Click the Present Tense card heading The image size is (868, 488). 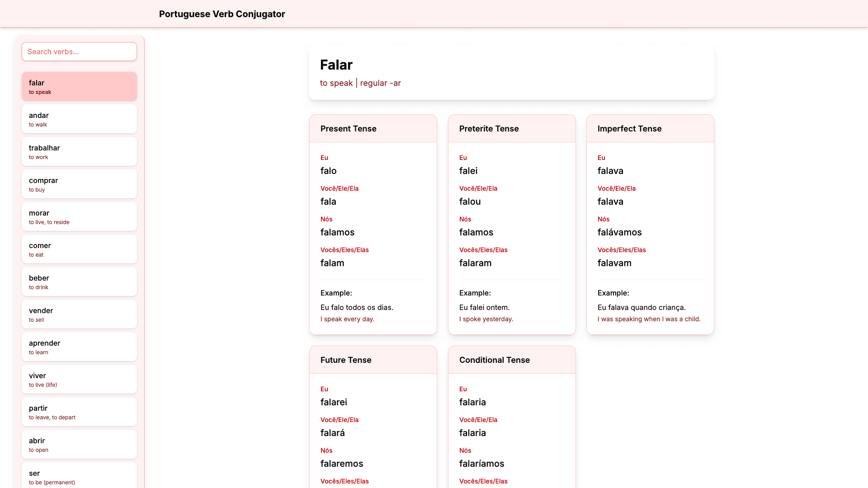tap(348, 129)
